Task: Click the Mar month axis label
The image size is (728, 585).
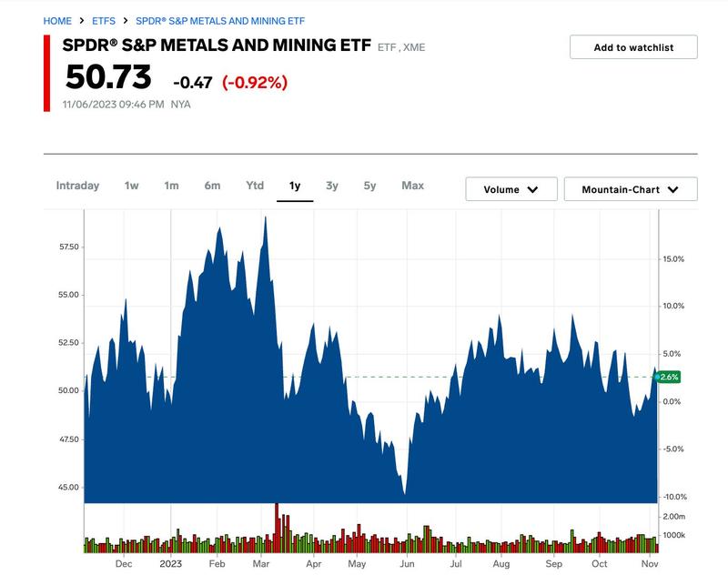Action: (261, 564)
